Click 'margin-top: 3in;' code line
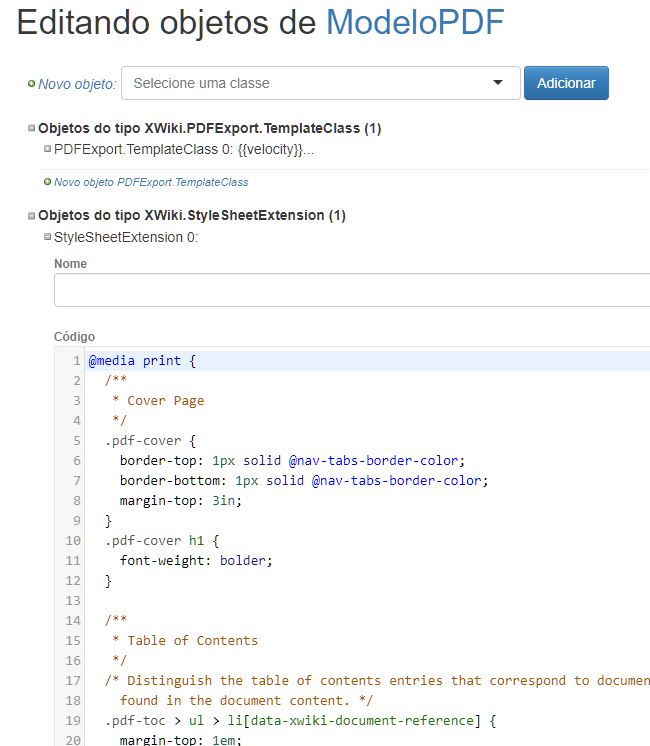 [x=181, y=501]
